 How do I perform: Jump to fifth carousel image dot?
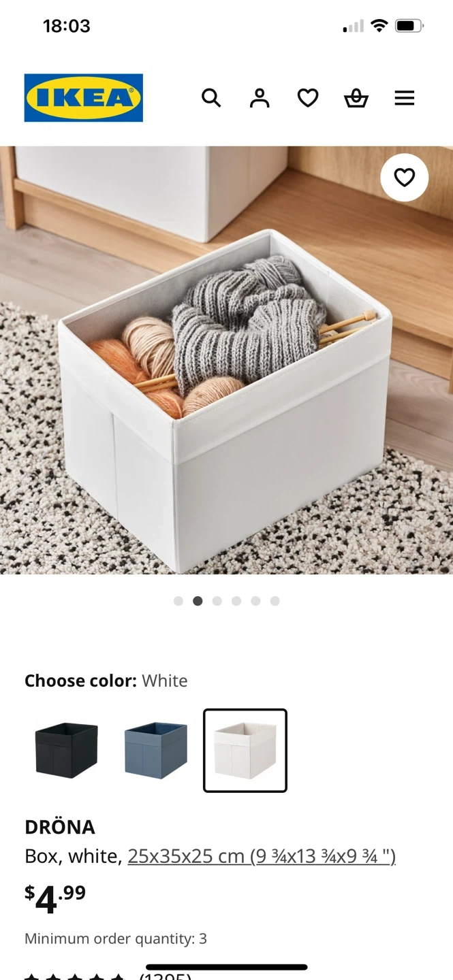(x=255, y=601)
